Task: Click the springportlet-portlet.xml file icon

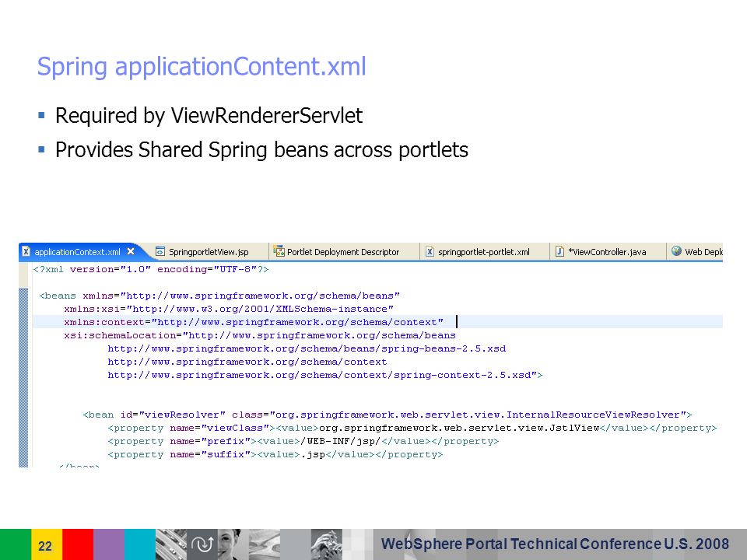Action: 430,251
